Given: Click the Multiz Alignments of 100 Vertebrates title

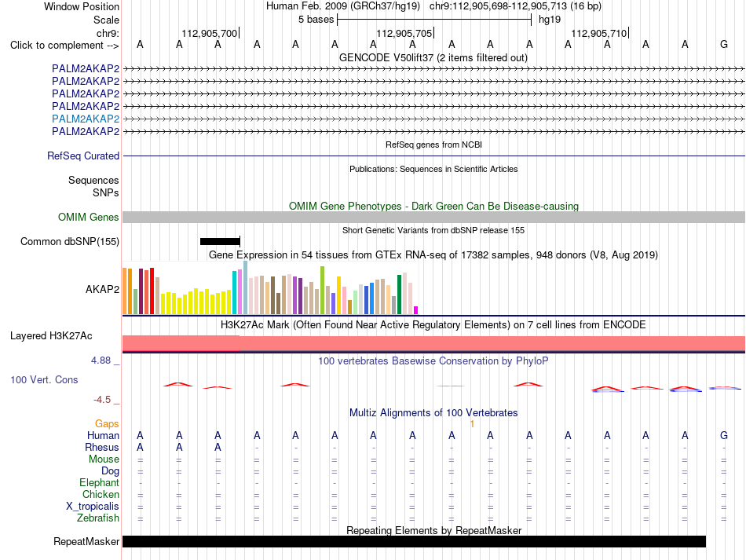Looking at the screenshot, I should coord(433,412).
